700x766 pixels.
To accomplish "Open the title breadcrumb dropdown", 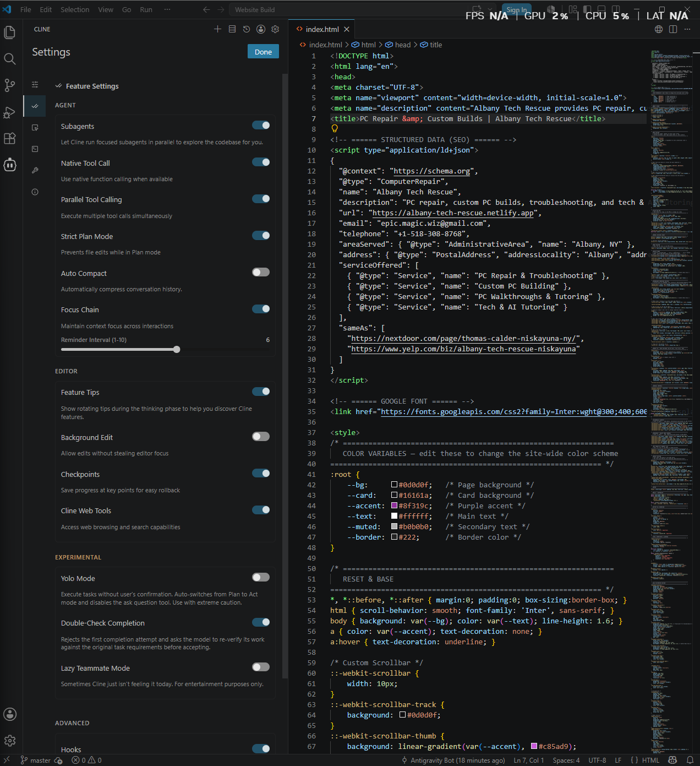I will pos(431,45).
